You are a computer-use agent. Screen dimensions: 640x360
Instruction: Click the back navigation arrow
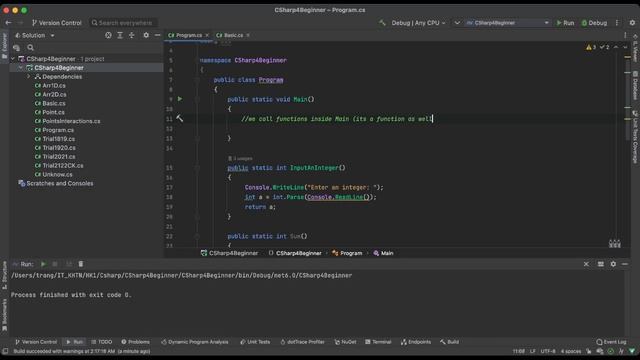[8, 23]
